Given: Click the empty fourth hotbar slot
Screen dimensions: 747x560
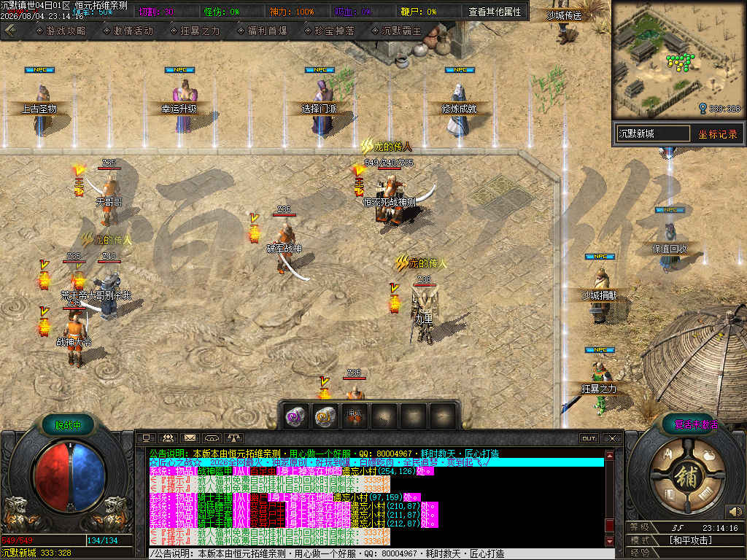Looking at the screenshot, I should pyautogui.click(x=384, y=417).
